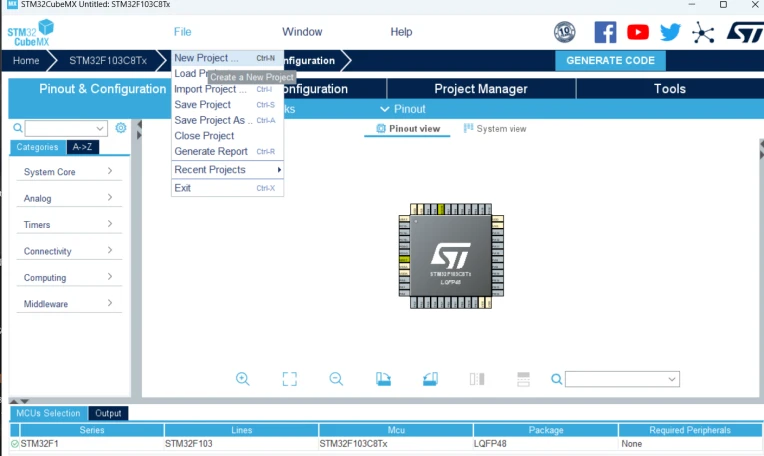This screenshot has height=456, width=764.
Task: Expand the Timers category
Action: 69,224
